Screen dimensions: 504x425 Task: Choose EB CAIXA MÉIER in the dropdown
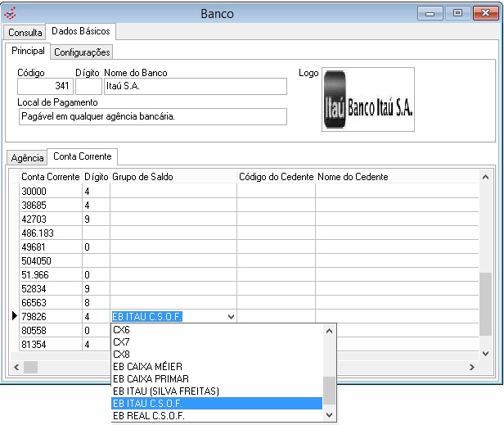pyautogui.click(x=147, y=366)
